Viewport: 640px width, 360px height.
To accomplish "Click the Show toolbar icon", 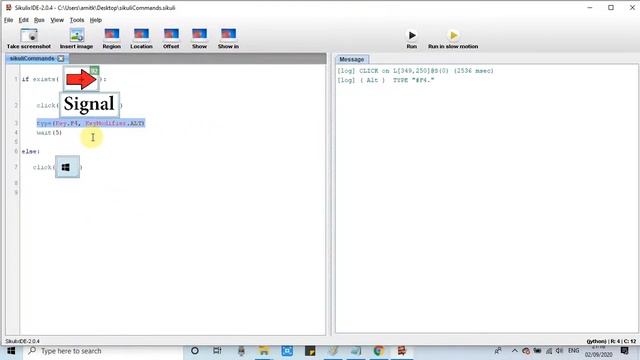I will click(x=199, y=39).
